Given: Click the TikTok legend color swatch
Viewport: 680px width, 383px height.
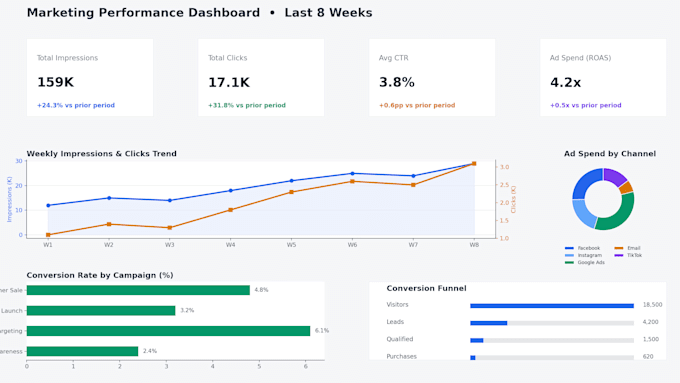Looking at the screenshot, I should [619, 255].
